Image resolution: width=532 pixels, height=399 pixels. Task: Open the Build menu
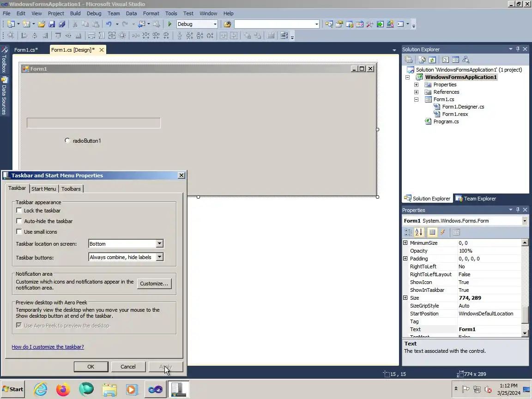point(75,13)
